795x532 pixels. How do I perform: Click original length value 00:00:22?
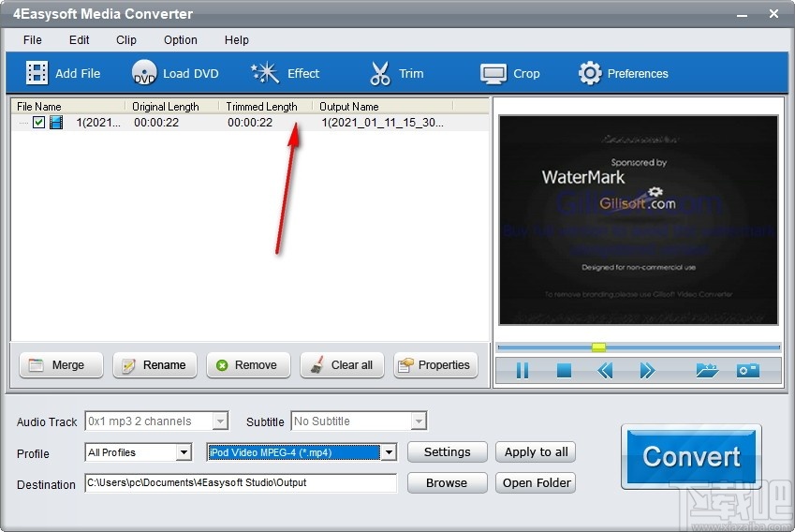coord(156,122)
